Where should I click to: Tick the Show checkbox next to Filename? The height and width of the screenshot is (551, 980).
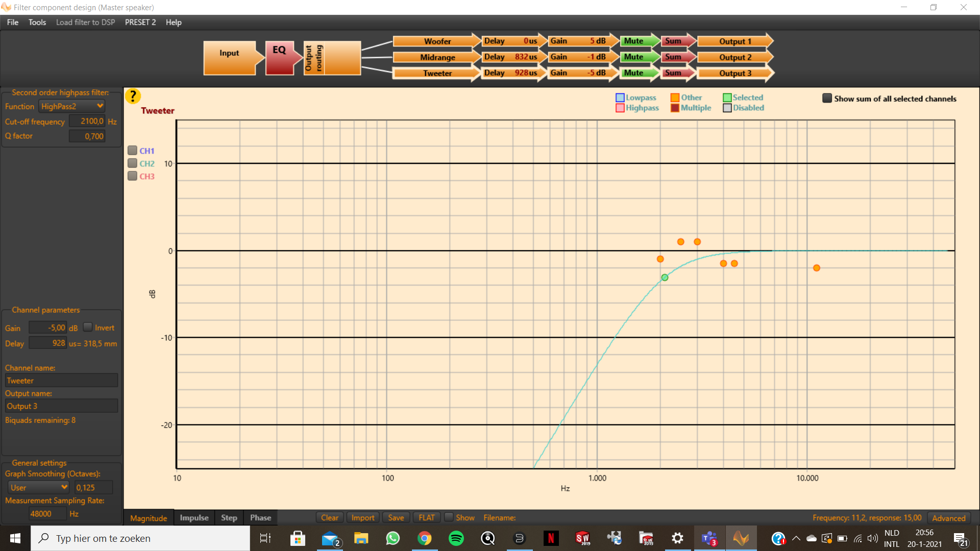(449, 517)
